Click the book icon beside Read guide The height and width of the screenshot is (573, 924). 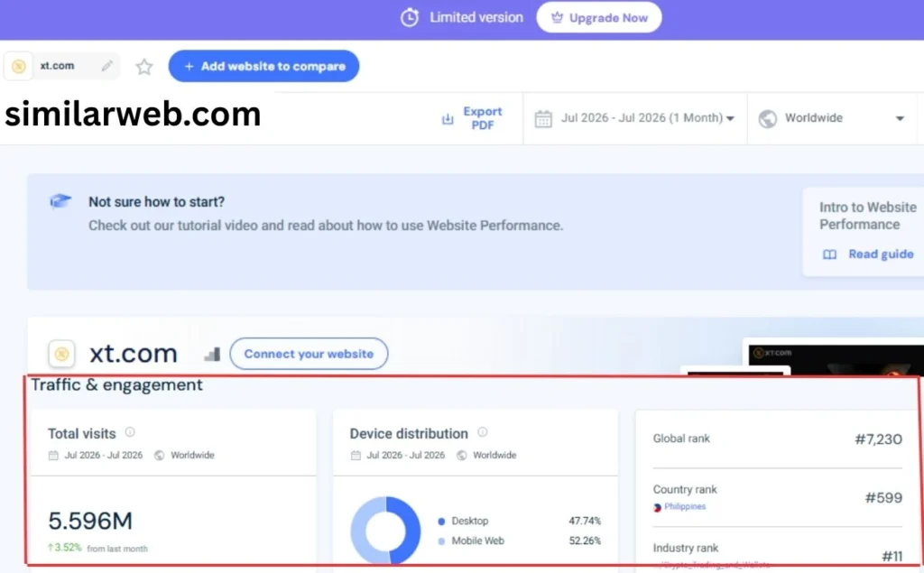(x=830, y=254)
